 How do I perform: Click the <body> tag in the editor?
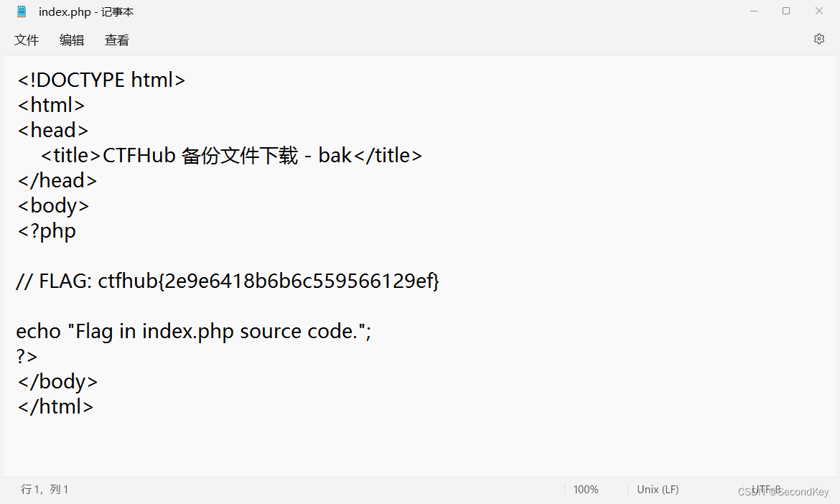[52, 205]
